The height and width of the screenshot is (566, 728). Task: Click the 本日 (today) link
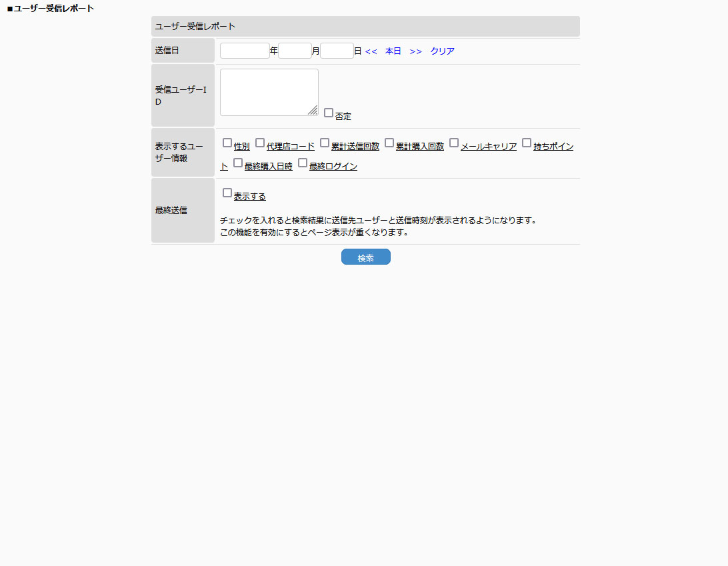click(x=393, y=51)
